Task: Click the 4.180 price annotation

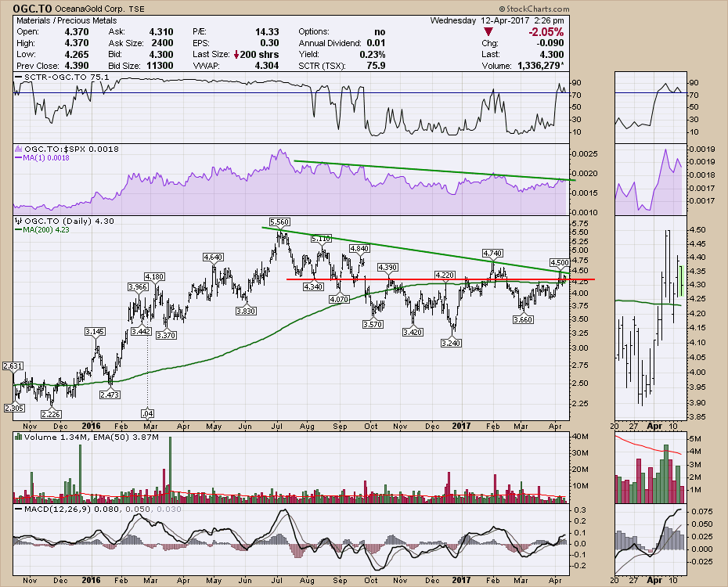Action: pyautogui.click(x=154, y=276)
